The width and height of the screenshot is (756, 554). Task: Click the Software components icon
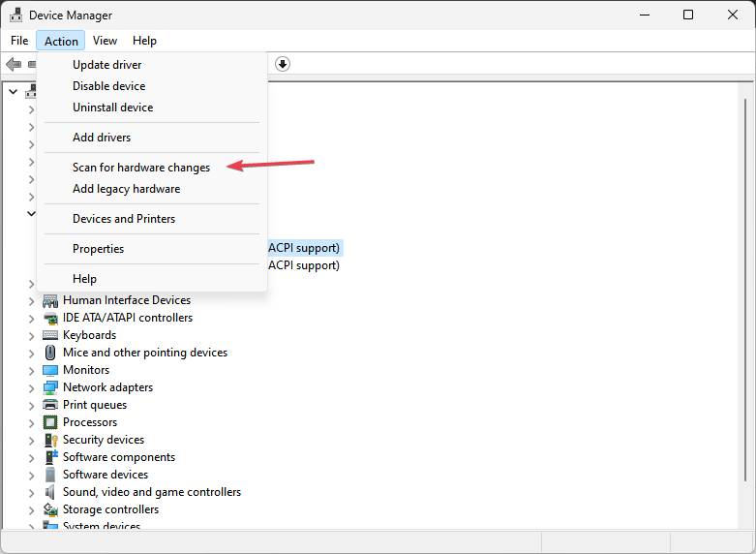coord(50,457)
